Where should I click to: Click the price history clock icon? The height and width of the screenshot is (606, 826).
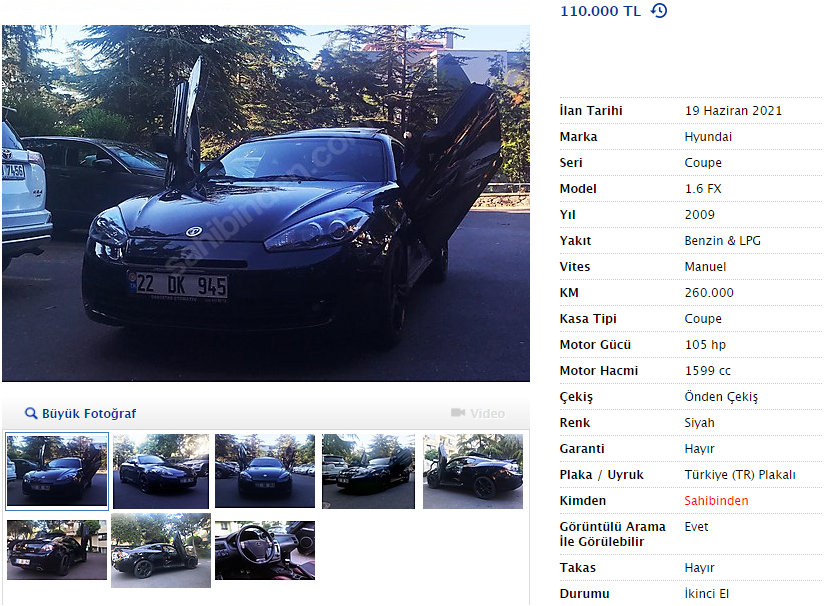[659, 11]
